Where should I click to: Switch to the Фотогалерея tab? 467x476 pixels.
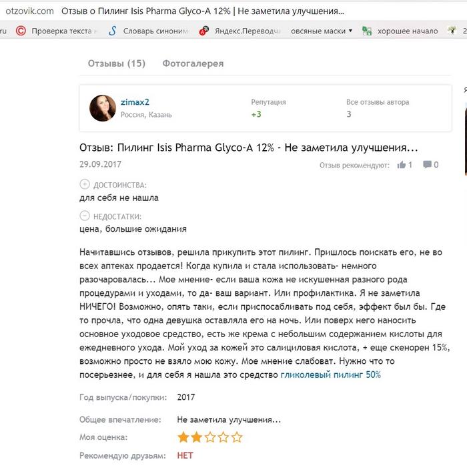tap(193, 63)
